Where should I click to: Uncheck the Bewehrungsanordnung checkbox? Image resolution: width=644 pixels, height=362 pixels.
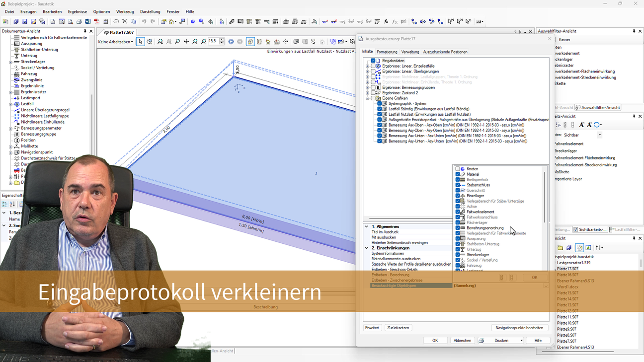pos(458,228)
